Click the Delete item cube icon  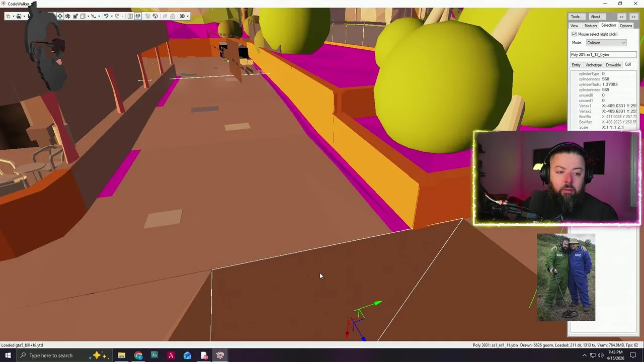(155, 16)
